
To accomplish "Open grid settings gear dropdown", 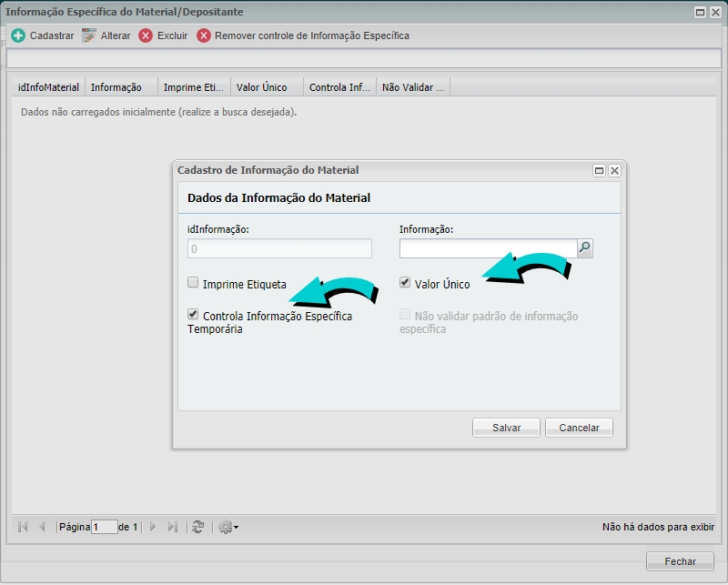I will pyautogui.click(x=228, y=527).
